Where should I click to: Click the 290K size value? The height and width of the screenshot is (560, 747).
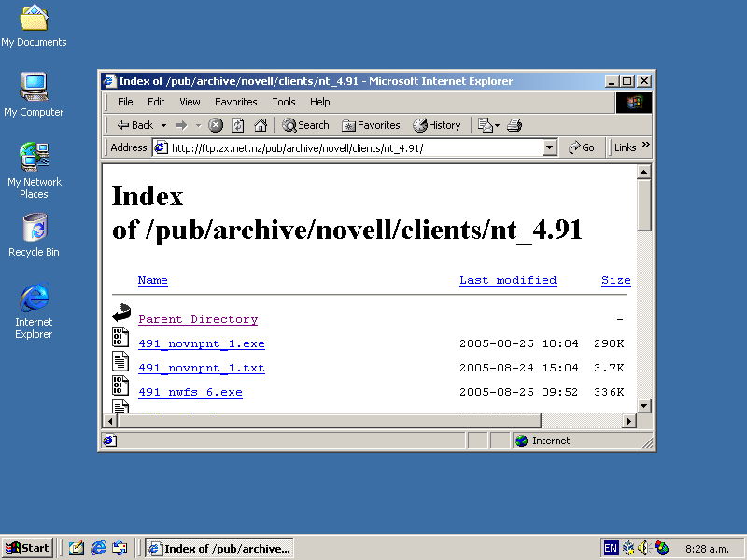[609, 343]
